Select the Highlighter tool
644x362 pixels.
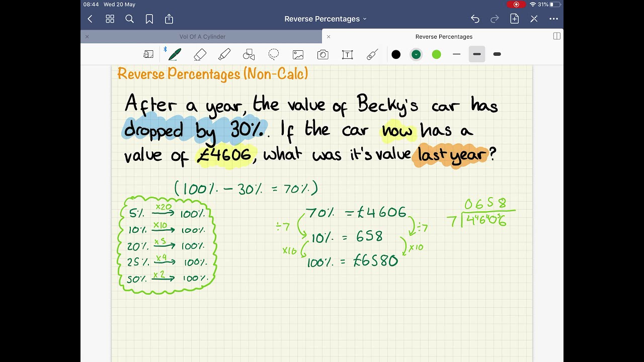pyautogui.click(x=224, y=54)
